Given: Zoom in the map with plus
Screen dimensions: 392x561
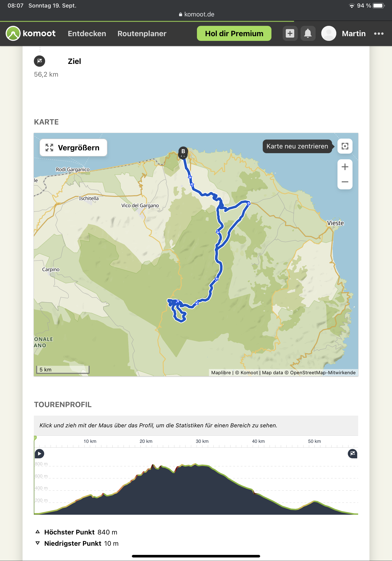Looking at the screenshot, I should 345,167.
